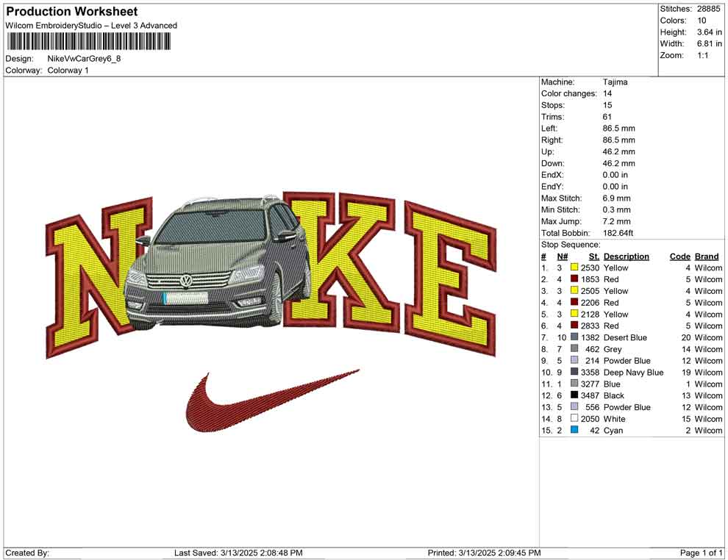This screenshot has height=560, width=728.
Task: Click the embroidered VW car image
Action: click(218, 262)
